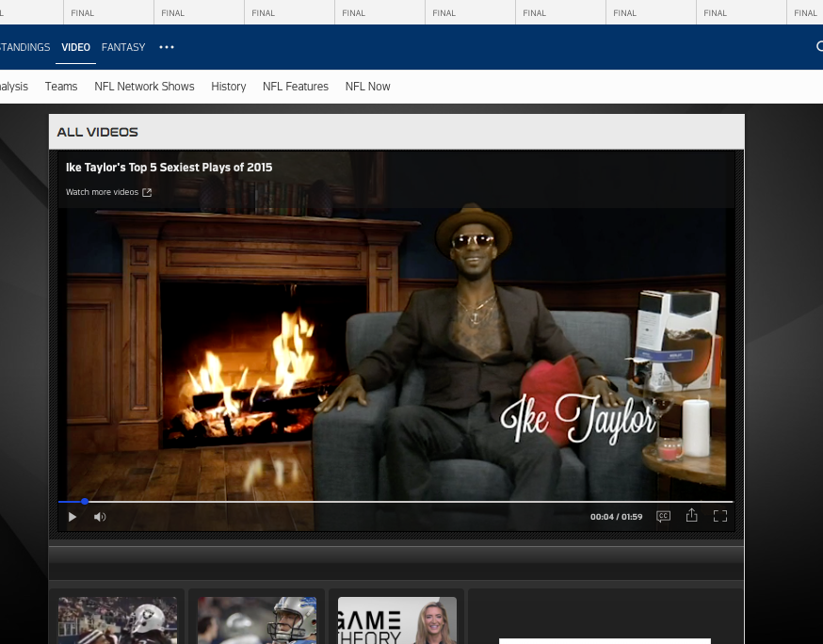Viewport: 823px width, 644px height.
Task: Open NFL Now category
Action: (367, 87)
